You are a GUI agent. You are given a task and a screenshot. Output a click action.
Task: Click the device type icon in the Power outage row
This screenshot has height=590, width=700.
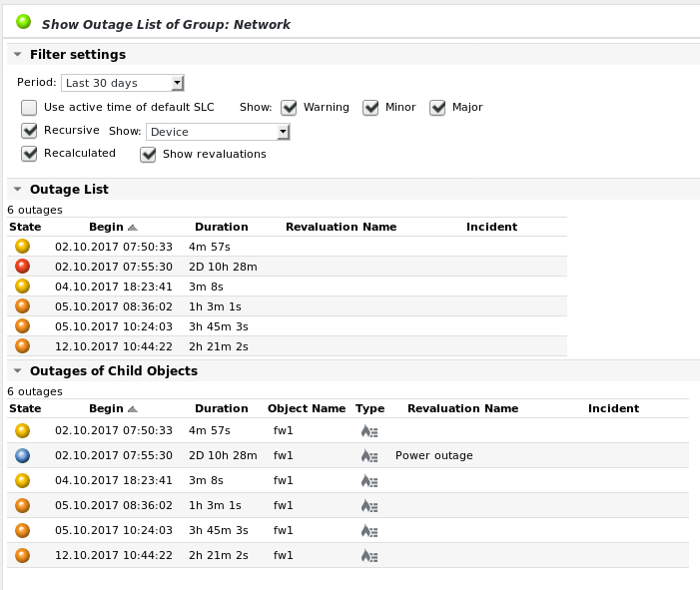(369, 456)
